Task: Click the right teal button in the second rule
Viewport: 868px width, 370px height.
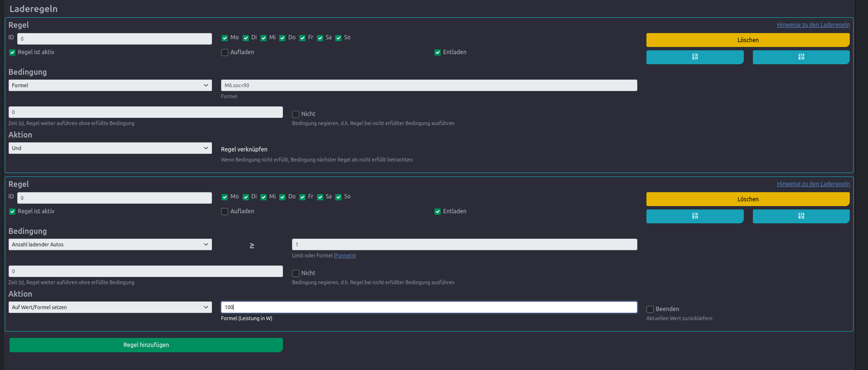Action: pyautogui.click(x=801, y=216)
